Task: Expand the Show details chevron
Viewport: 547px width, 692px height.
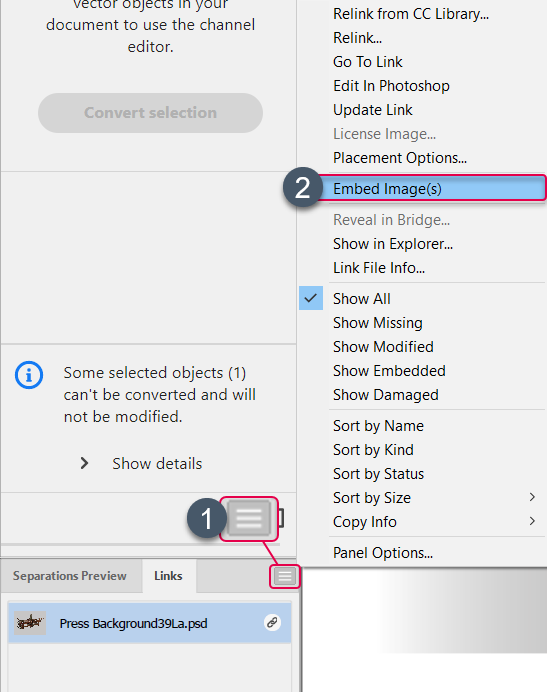Action: coord(84,463)
